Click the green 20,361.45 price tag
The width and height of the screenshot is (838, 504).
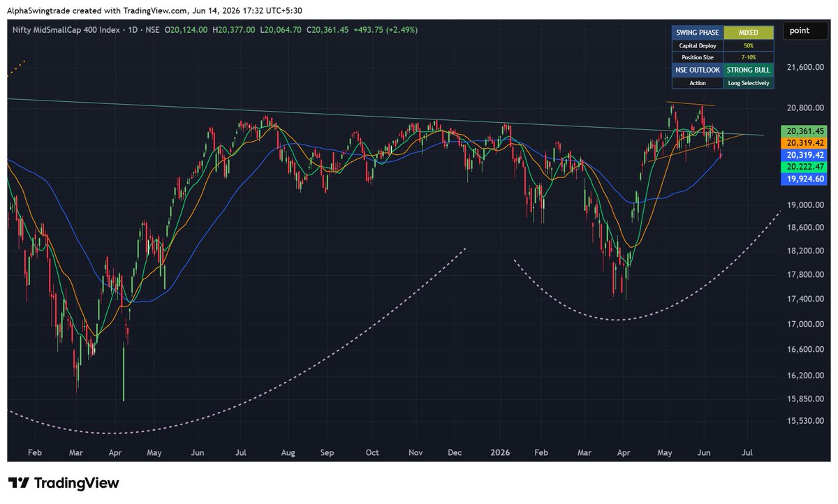coord(805,131)
